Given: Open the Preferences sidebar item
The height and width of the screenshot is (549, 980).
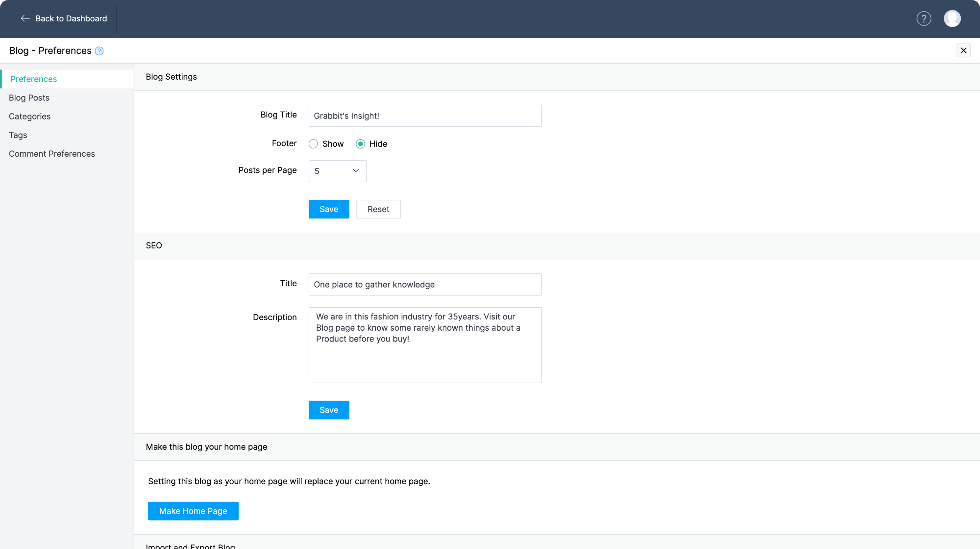Looking at the screenshot, I should (34, 79).
